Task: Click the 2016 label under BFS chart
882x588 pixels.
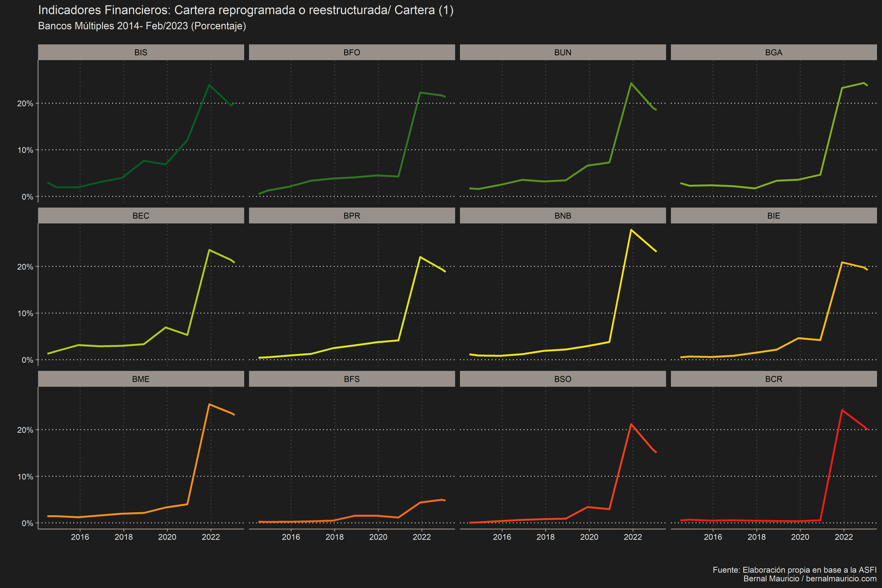Action: click(291, 537)
